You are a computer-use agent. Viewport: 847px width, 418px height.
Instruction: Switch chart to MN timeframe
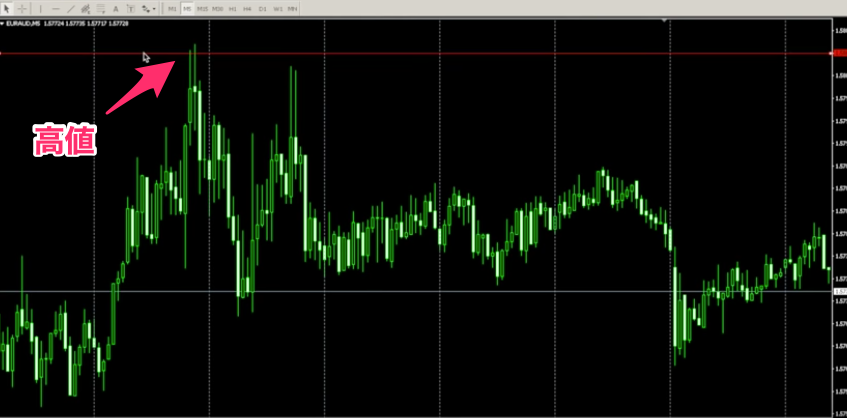point(292,9)
